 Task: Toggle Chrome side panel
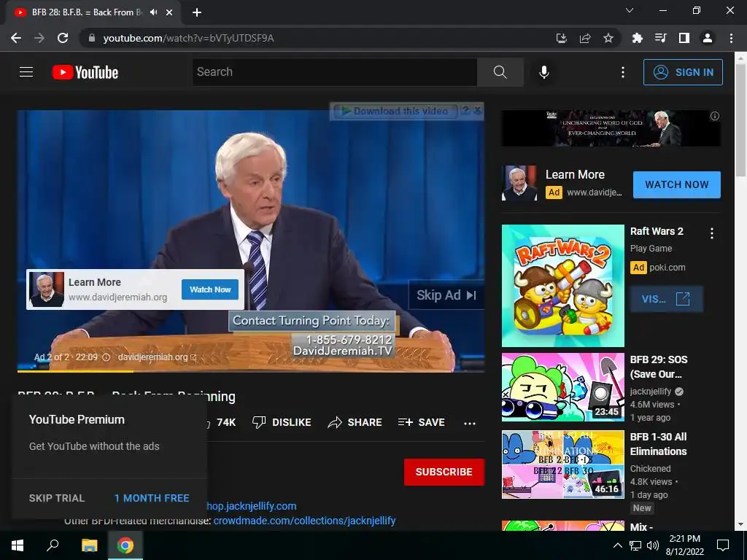tap(684, 38)
